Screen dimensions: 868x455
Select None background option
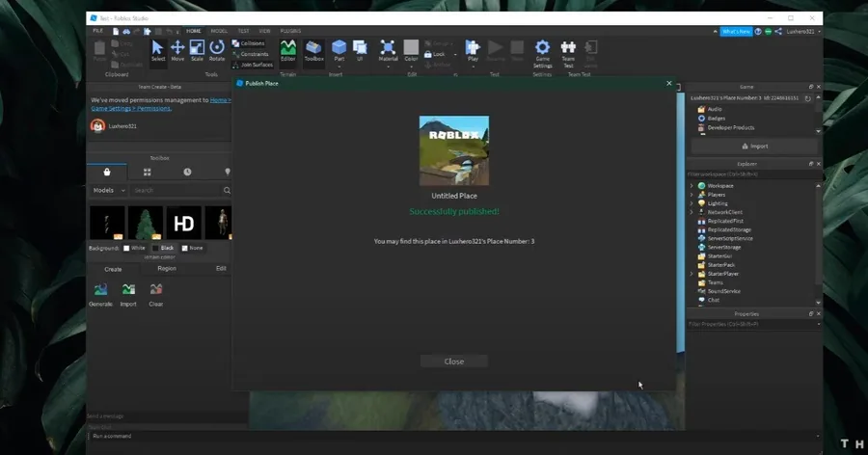[x=193, y=248]
